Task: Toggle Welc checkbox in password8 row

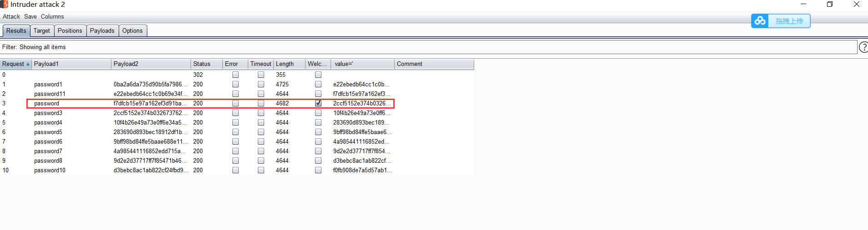Action: pyautogui.click(x=318, y=160)
